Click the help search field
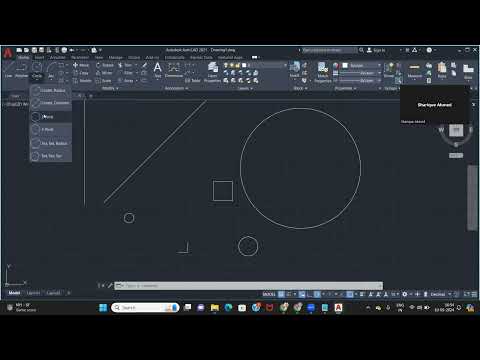This screenshot has width=480, height=360. [x=329, y=50]
